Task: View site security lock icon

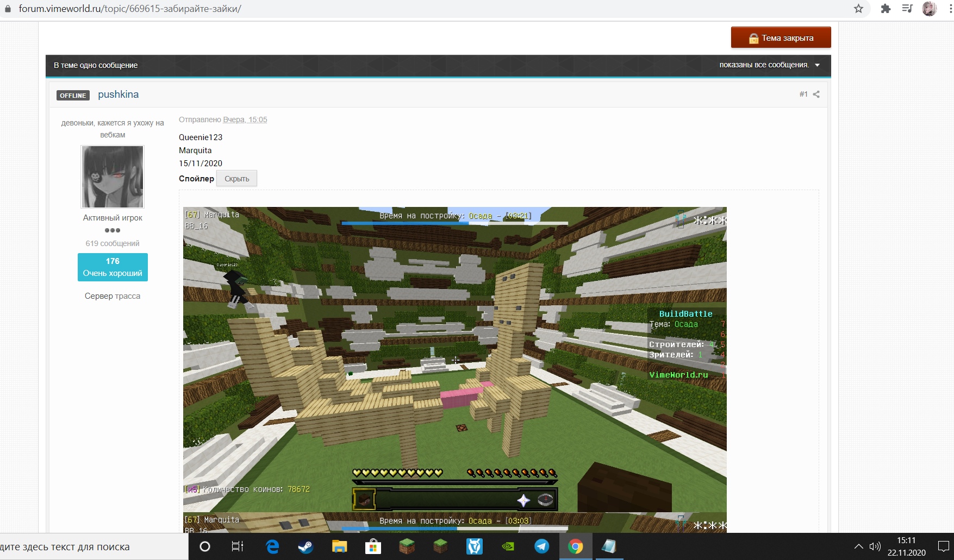Action: (8, 9)
